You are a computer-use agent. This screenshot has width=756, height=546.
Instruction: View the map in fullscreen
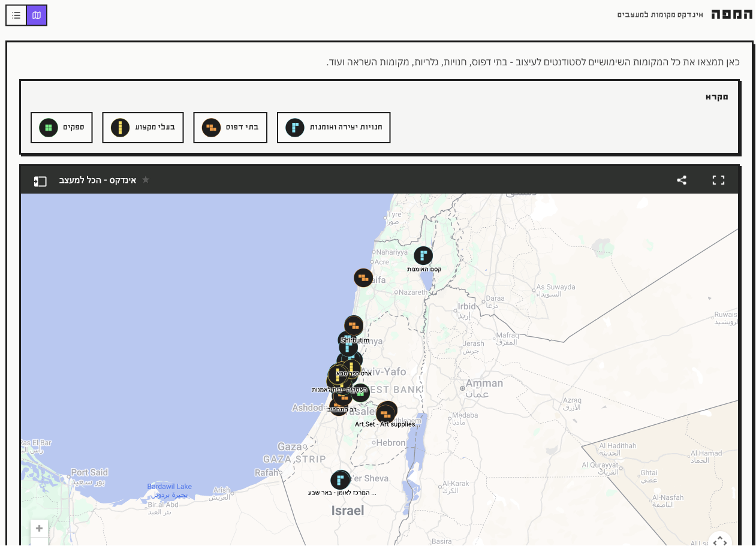click(718, 180)
